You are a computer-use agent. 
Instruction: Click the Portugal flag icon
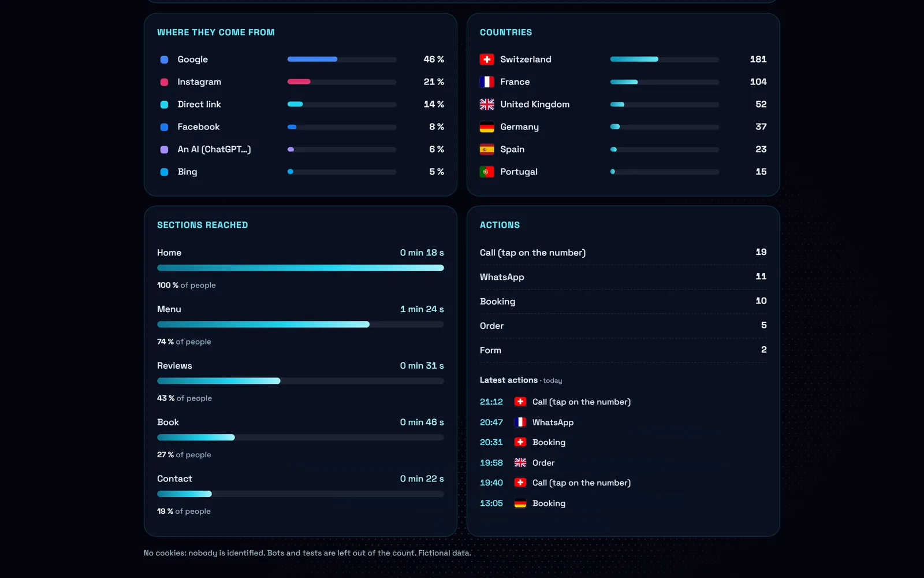[x=487, y=172]
